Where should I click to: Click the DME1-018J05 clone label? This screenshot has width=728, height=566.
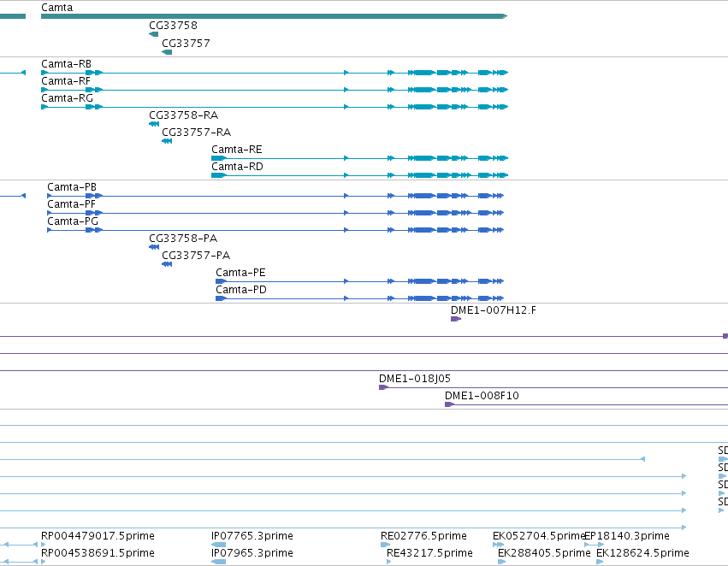point(415,379)
